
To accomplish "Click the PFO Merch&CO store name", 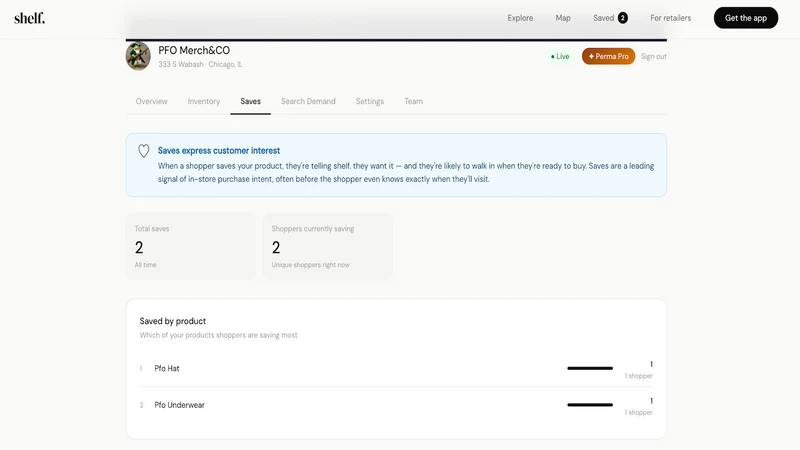I will click(x=194, y=50).
